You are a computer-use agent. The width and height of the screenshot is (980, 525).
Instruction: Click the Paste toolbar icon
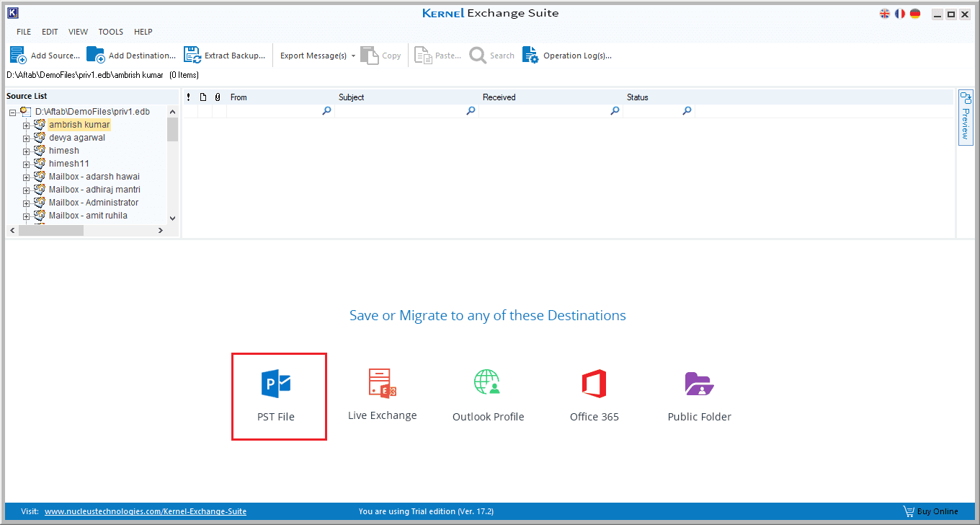click(x=423, y=55)
